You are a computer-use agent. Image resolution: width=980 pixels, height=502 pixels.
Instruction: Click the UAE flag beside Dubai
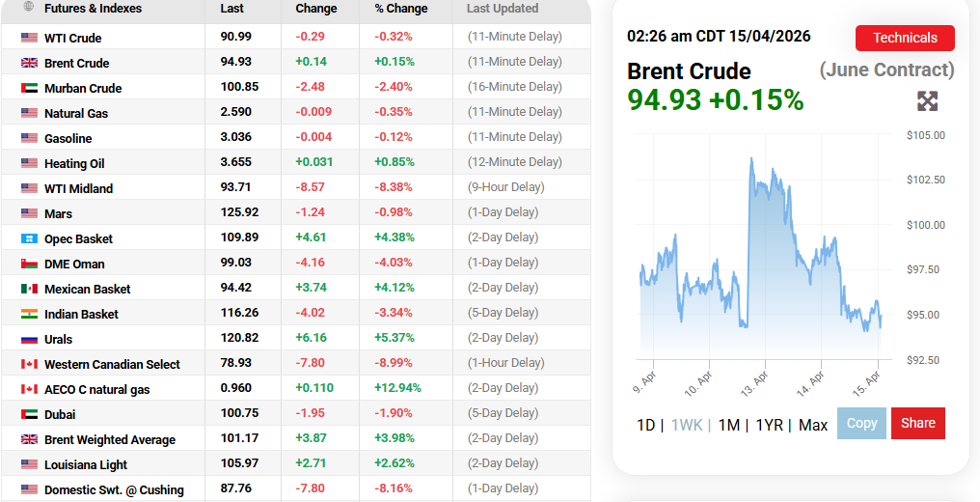(29, 414)
